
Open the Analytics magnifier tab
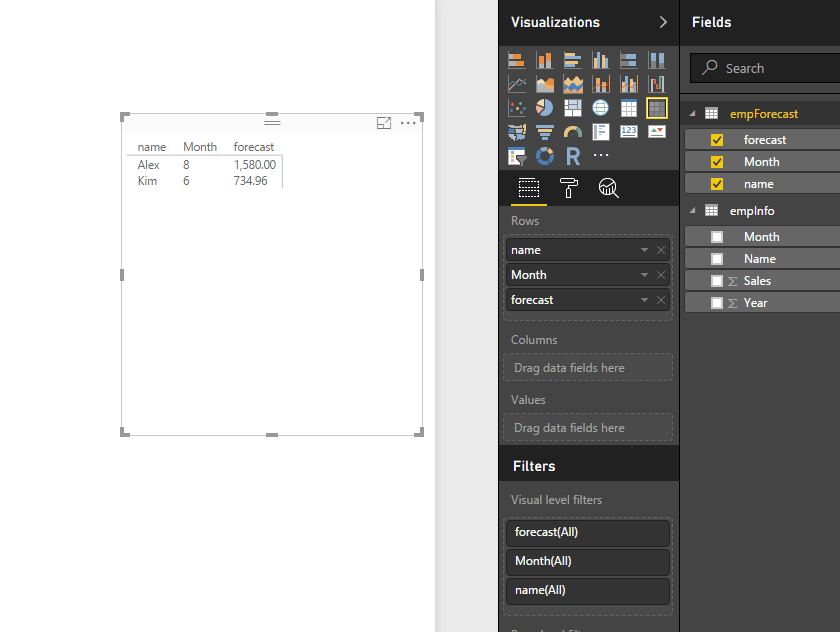pyautogui.click(x=608, y=188)
